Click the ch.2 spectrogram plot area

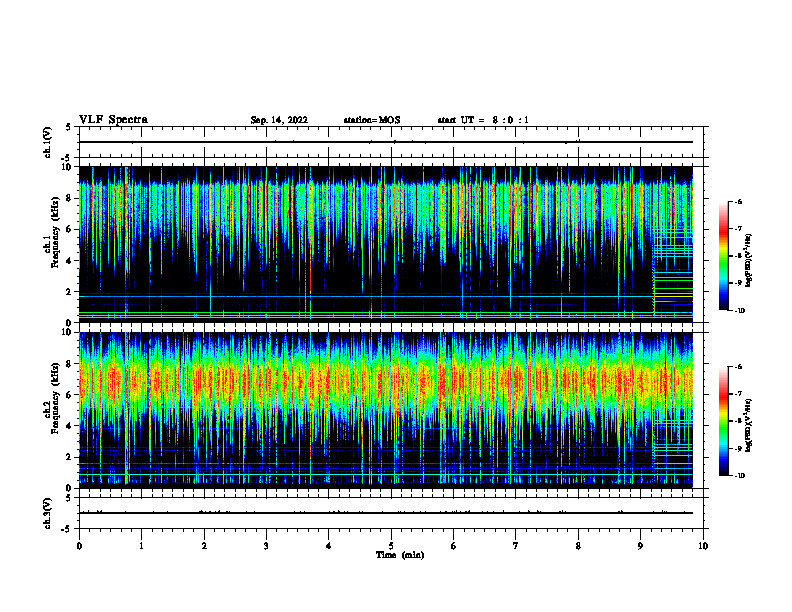click(386, 410)
